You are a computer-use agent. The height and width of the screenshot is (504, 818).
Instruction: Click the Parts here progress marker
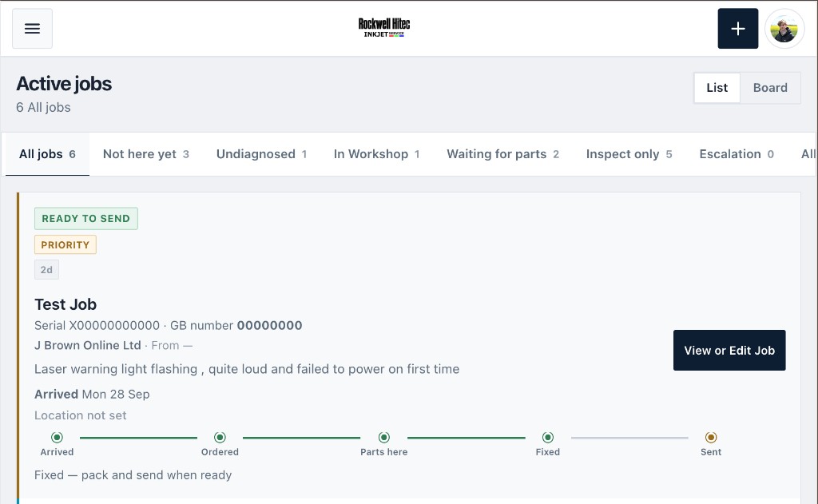384,437
